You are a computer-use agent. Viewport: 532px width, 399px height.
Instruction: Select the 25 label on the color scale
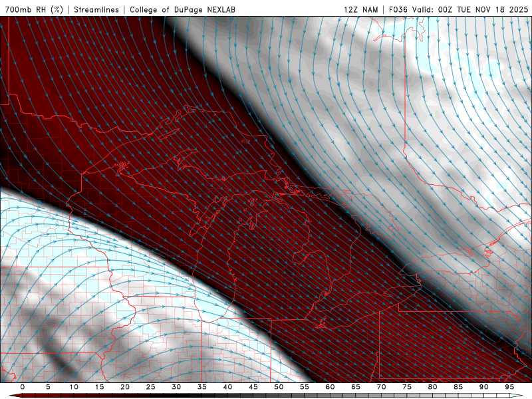151,387
